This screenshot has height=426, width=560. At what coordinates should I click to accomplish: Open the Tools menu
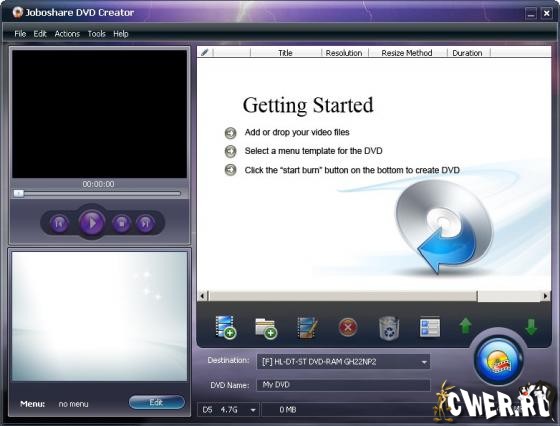tap(96, 34)
